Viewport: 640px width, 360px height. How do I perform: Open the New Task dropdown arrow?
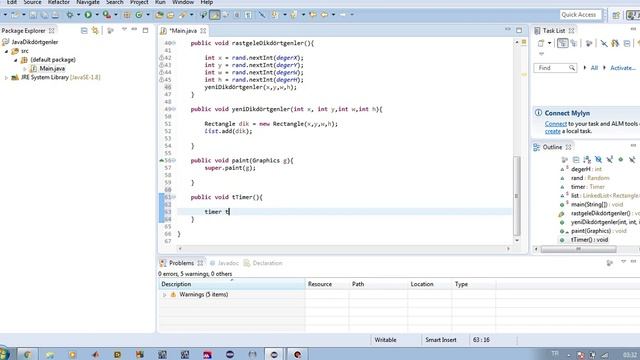point(549,43)
